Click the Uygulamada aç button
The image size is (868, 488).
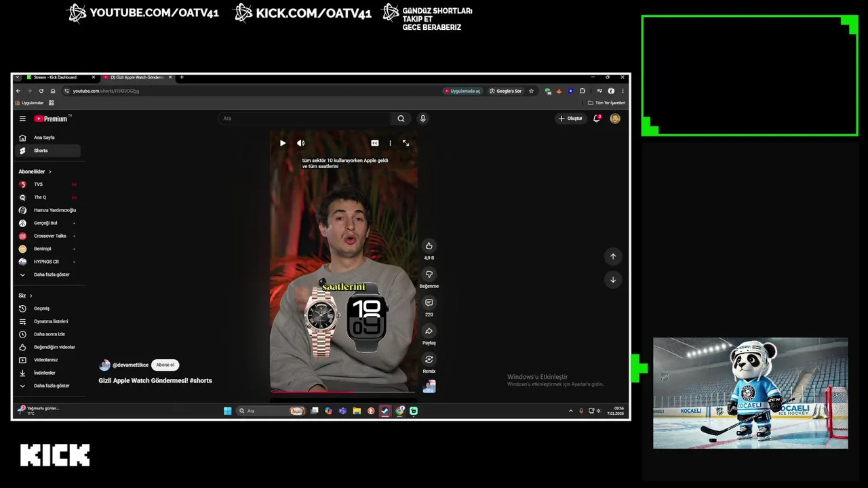tap(462, 91)
